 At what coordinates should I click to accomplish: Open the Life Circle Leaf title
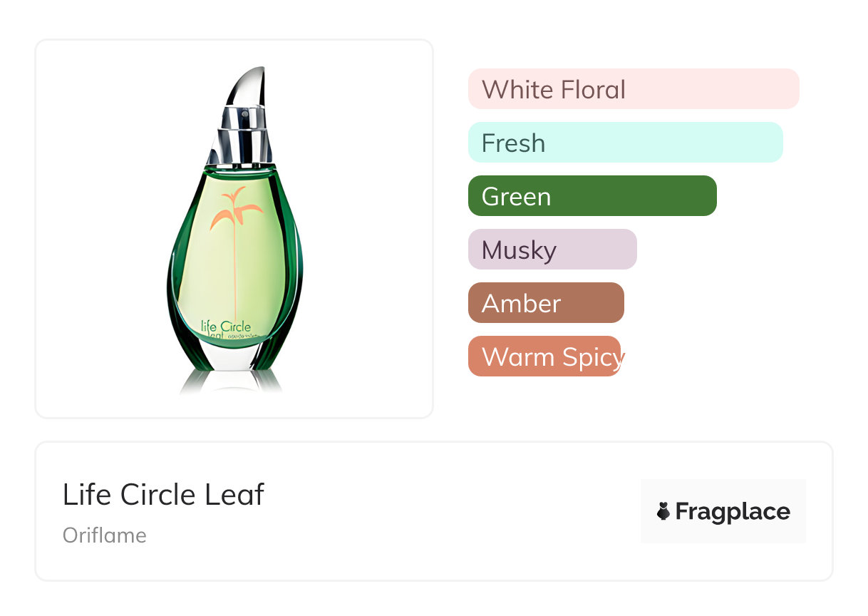[163, 495]
